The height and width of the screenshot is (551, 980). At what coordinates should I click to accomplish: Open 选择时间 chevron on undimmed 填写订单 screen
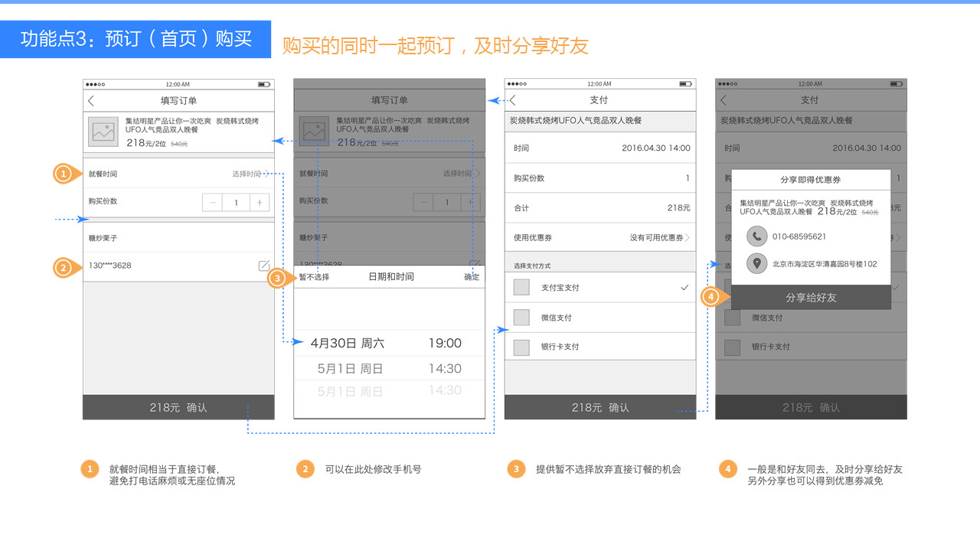[267, 174]
